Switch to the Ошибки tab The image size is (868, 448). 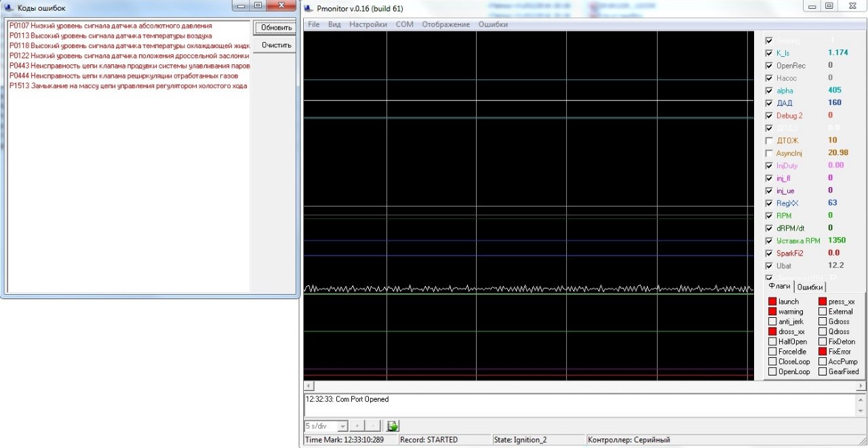[810, 287]
